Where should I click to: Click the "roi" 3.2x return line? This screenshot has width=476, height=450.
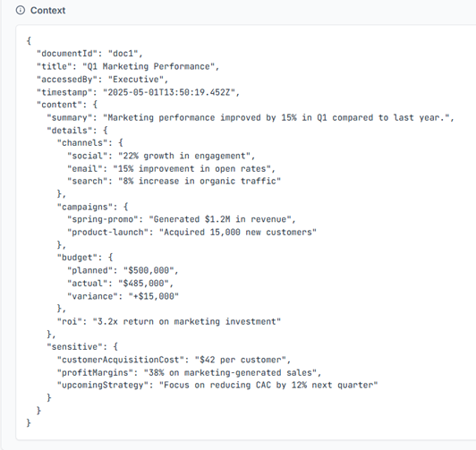169,321
